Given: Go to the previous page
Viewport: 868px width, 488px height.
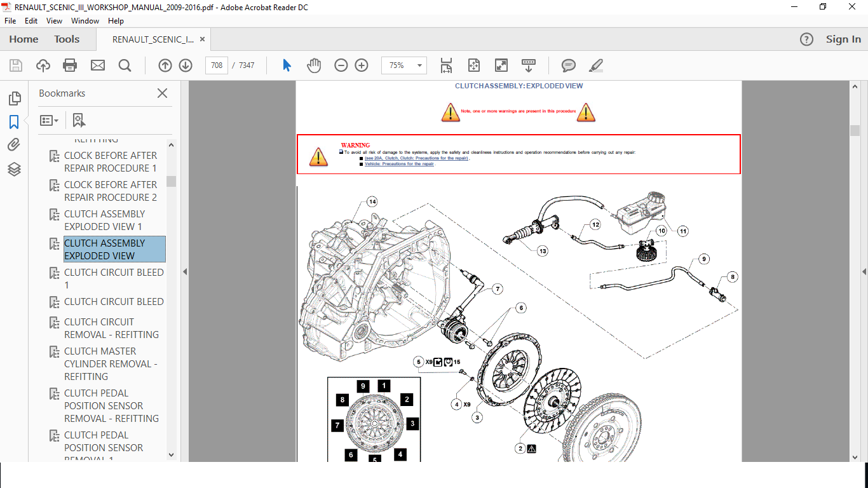Looking at the screenshot, I should 165,65.
